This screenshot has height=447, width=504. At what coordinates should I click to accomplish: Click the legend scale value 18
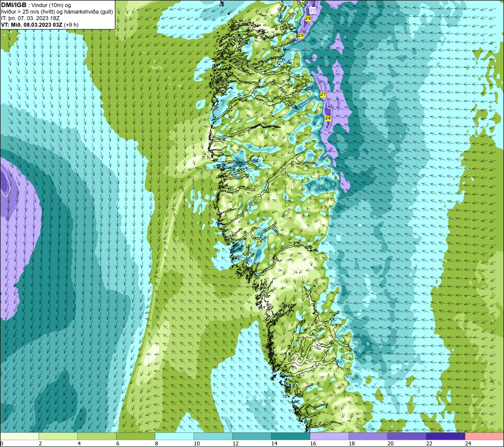tap(352, 443)
